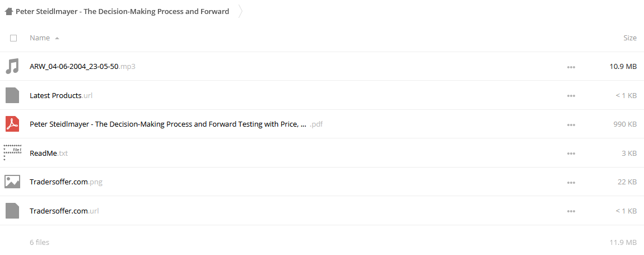Viewport: 644px width, 255px height.
Task: Show the three-dot menu for the PDF file
Action: point(571,124)
